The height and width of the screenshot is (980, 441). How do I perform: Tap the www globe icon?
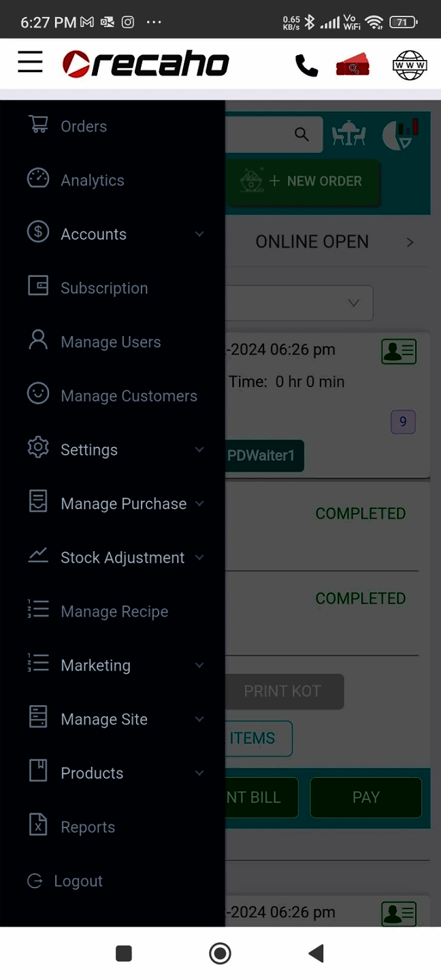point(409,65)
